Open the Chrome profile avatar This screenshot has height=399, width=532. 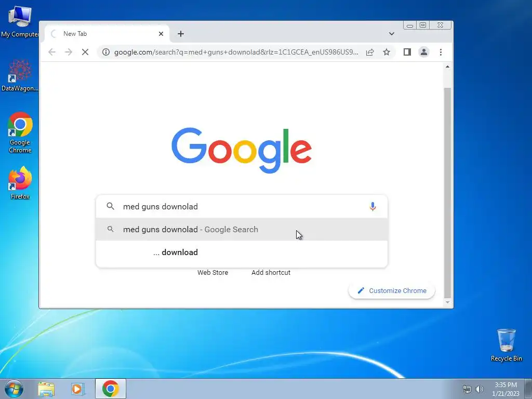[424, 52]
